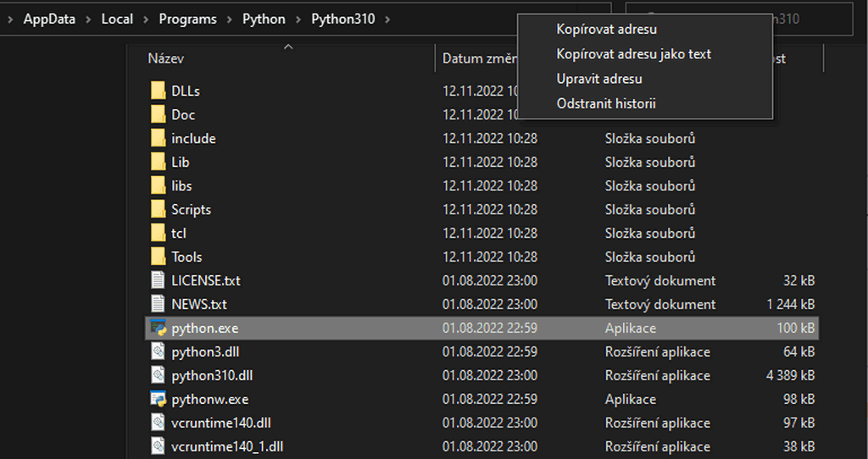Click the 1 244 kB size cell
Viewport: 868px width, 459px height.
pos(791,304)
